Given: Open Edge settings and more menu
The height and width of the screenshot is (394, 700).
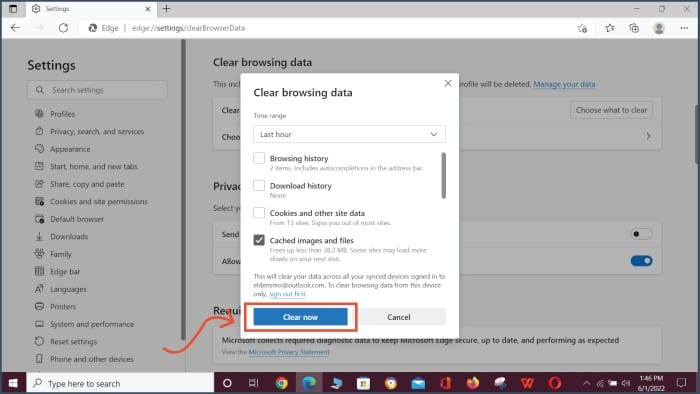Looking at the screenshot, I should (684, 28).
